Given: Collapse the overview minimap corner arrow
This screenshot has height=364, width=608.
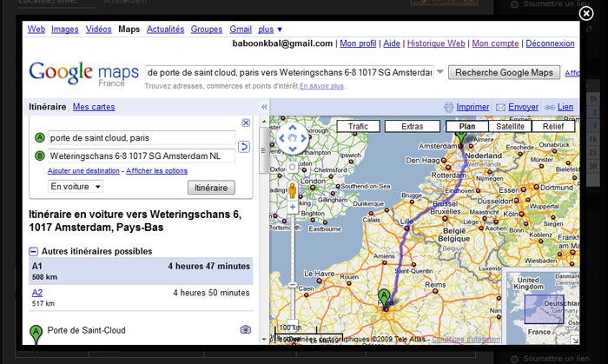Looking at the screenshot, I should click(x=575, y=340).
